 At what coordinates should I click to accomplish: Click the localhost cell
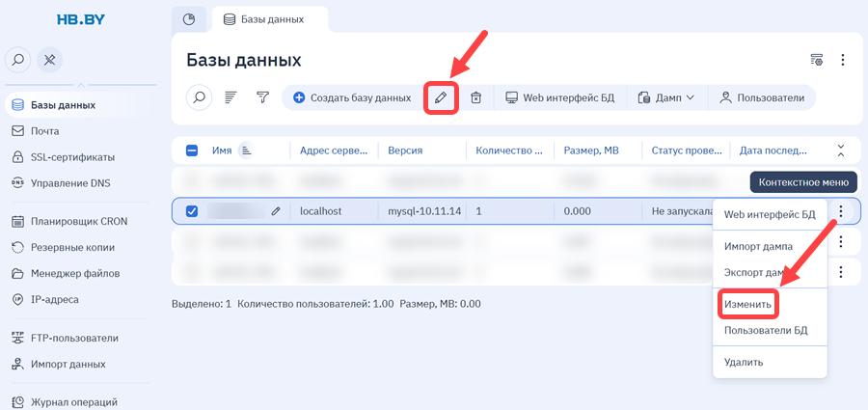pos(320,211)
